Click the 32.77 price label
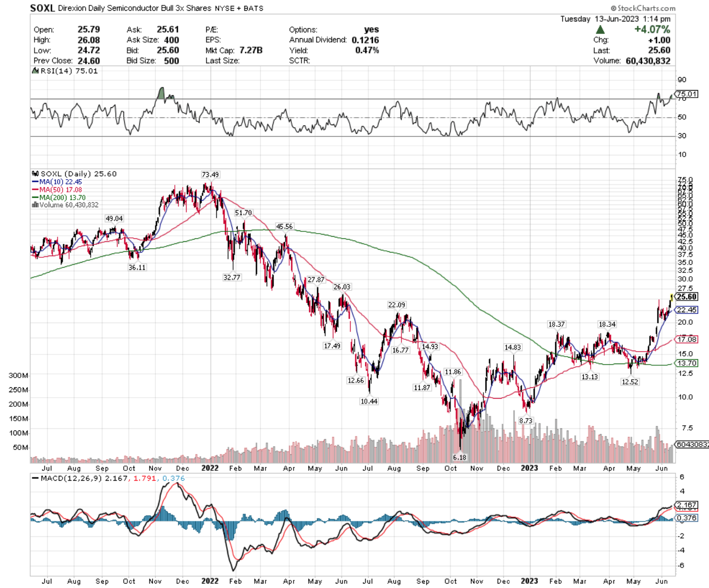Screen dimensions: 709x588 click(x=231, y=277)
